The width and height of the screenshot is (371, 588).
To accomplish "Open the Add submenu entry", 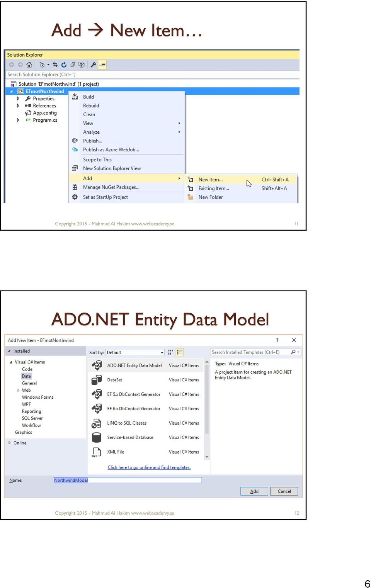I will click(x=126, y=178).
